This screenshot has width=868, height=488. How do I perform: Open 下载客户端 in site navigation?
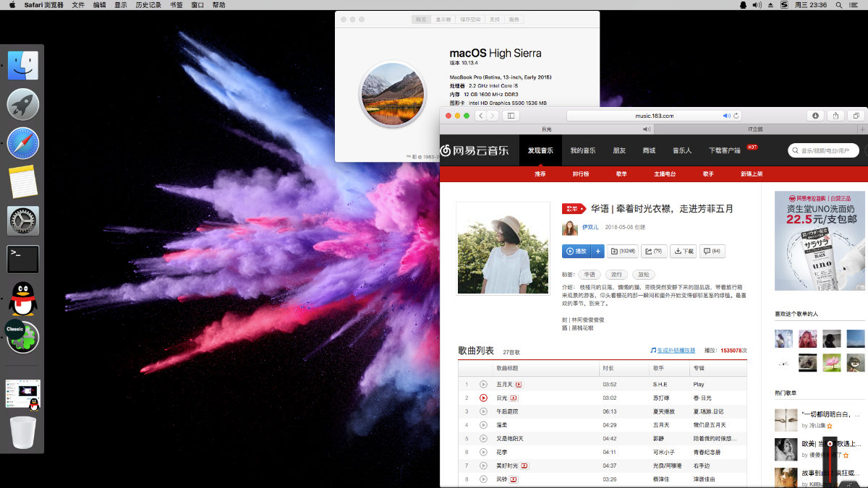click(x=725, y=150)
